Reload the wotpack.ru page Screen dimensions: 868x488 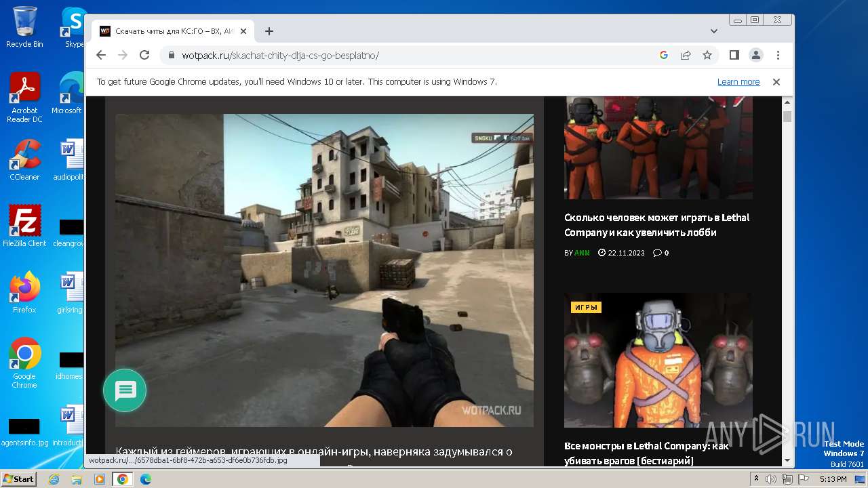144,55
